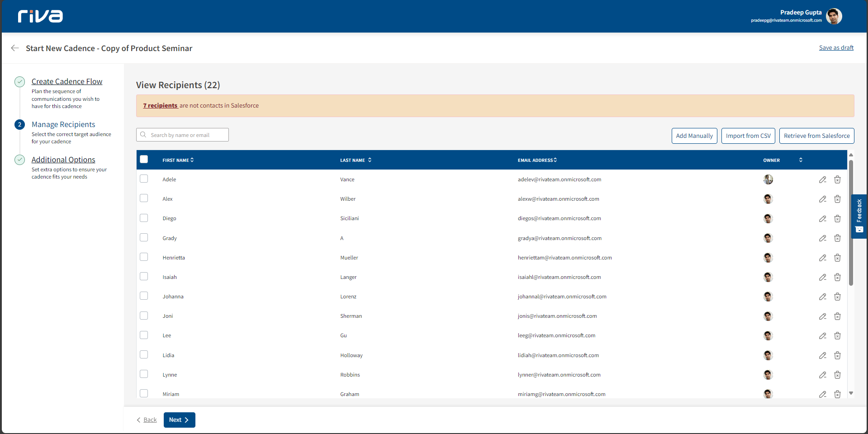Click the owner avatar for Adele Vance
This screenshot has width=868, height=434.
(x=768, y=179)
